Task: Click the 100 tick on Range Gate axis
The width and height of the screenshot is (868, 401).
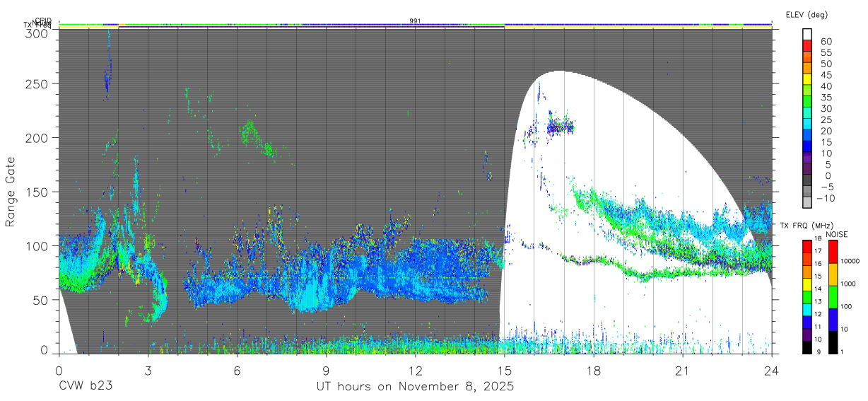Action: point(38,245)
